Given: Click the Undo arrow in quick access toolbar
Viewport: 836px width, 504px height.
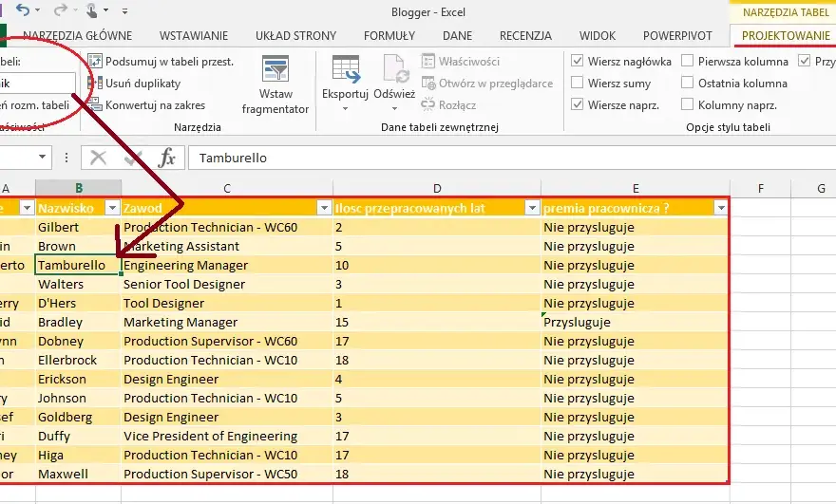Looking at the screenshot, I should coord(23,9).
